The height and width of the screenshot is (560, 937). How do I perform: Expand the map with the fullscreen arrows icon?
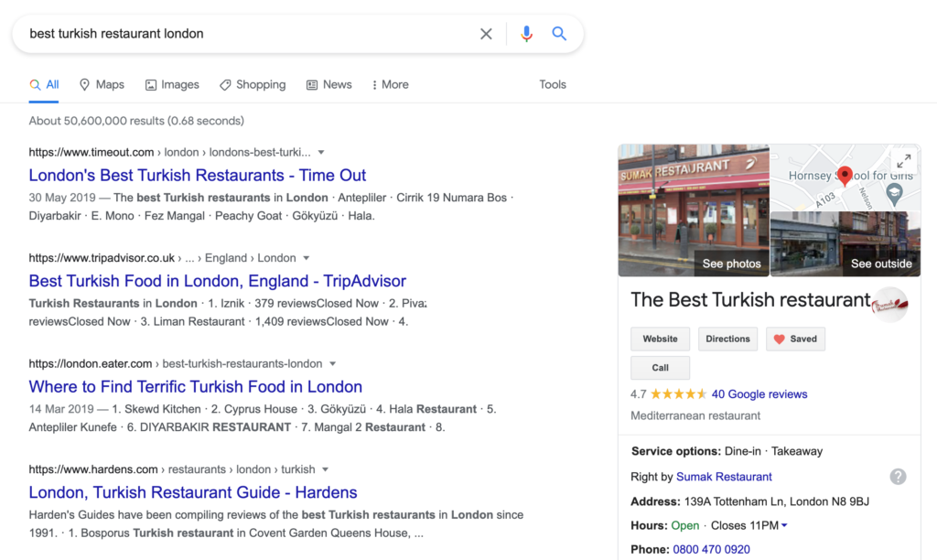[903, 160]
